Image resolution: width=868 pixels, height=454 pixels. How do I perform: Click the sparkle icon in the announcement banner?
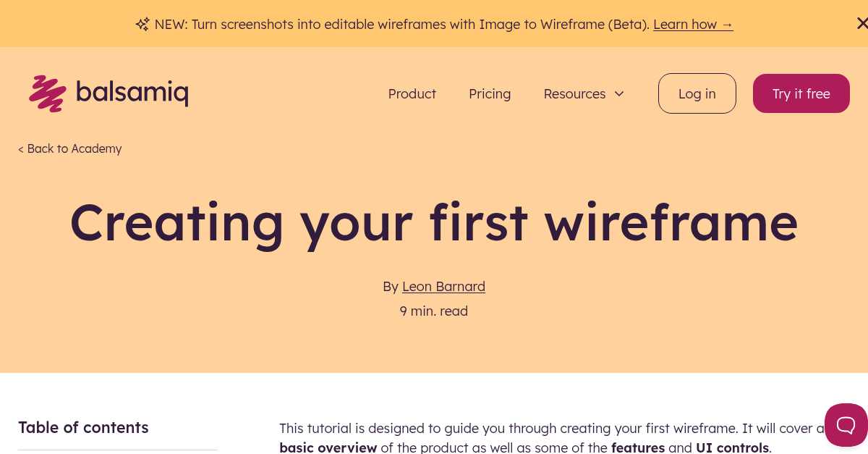pyautogui.click(x=142, y=24)
